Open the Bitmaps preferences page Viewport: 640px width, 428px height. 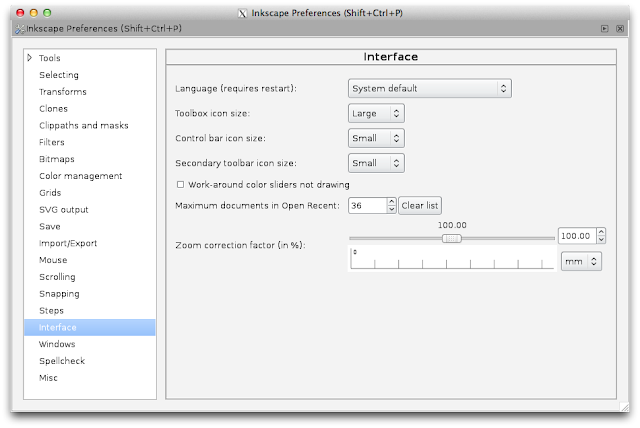click(x=57, y=159)
